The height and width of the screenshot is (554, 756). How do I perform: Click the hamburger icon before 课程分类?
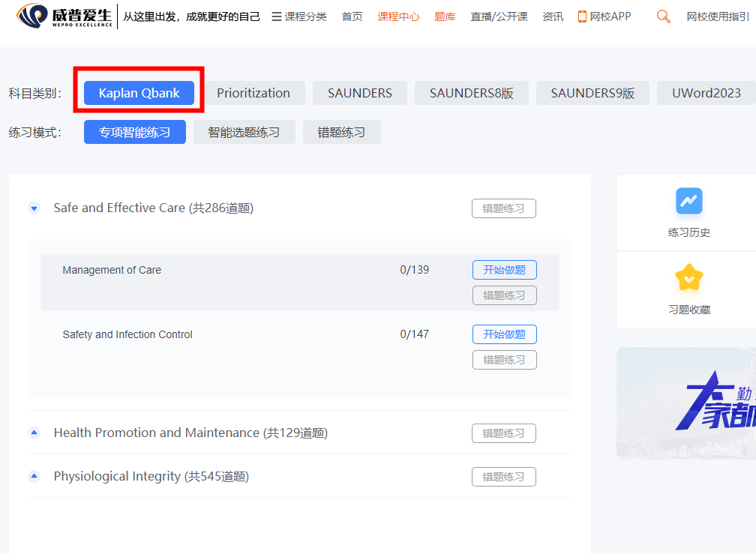(276, 16)
